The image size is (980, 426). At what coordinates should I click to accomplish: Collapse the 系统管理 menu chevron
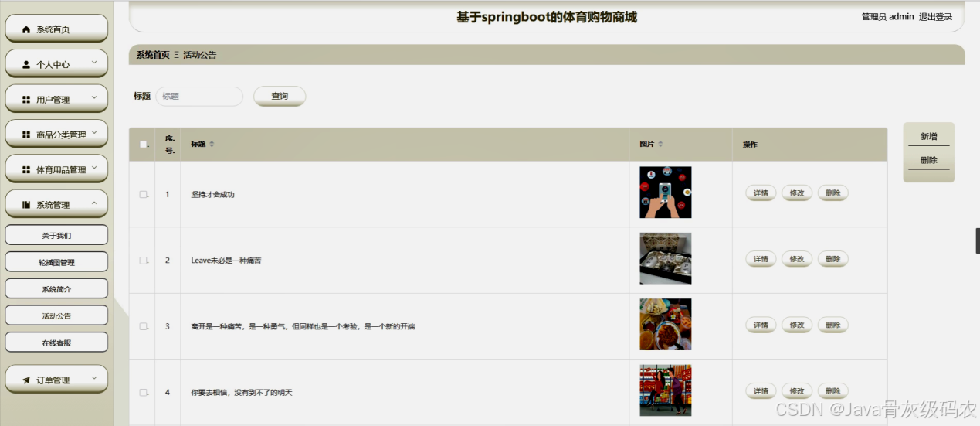[94, 203]
